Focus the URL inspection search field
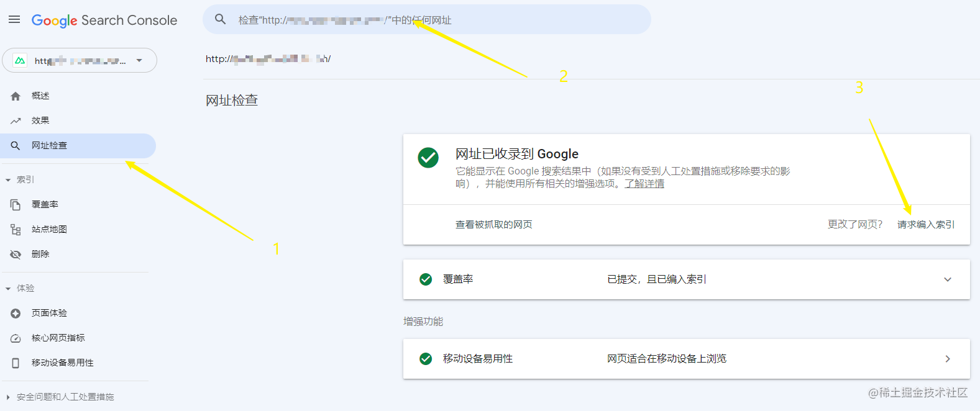Viewport: 980px width, 411px height. click(x=427, y=19)
